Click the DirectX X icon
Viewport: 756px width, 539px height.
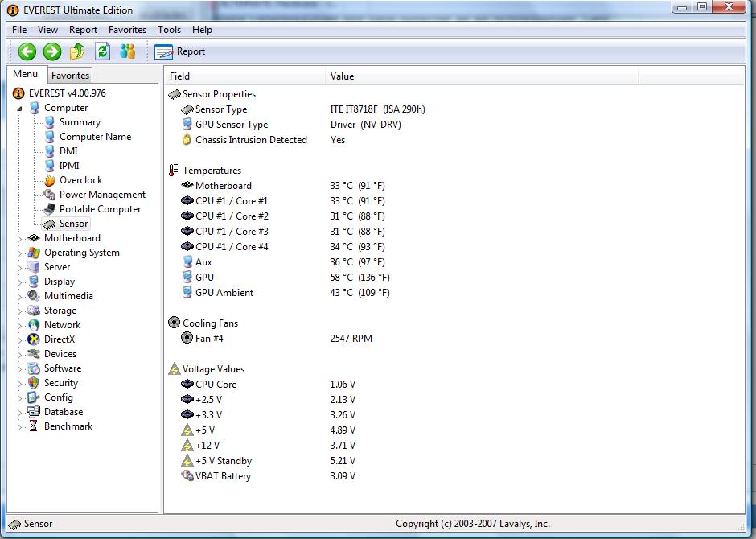(33, 339)
